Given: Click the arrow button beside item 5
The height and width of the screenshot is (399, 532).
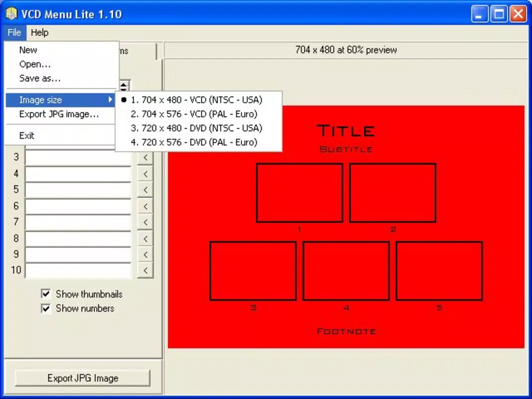Looking at the screenshot, I should pyautogui.click(x=145, y=190).
